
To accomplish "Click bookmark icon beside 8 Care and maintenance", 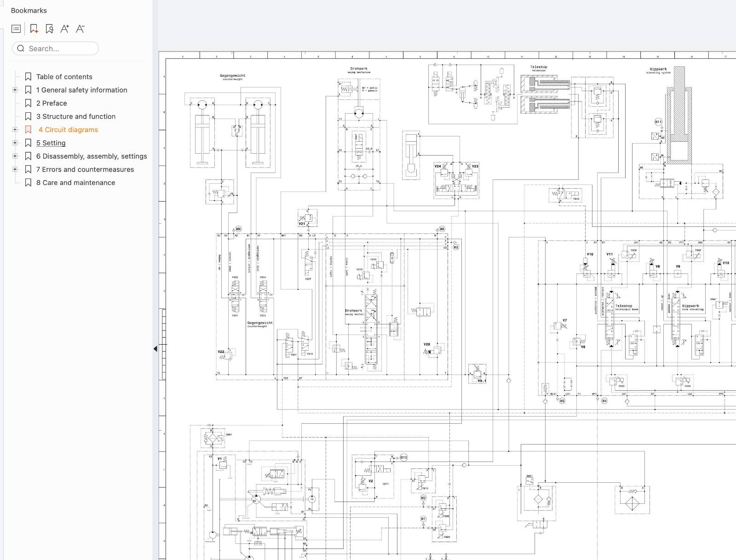I will (28, 183).
